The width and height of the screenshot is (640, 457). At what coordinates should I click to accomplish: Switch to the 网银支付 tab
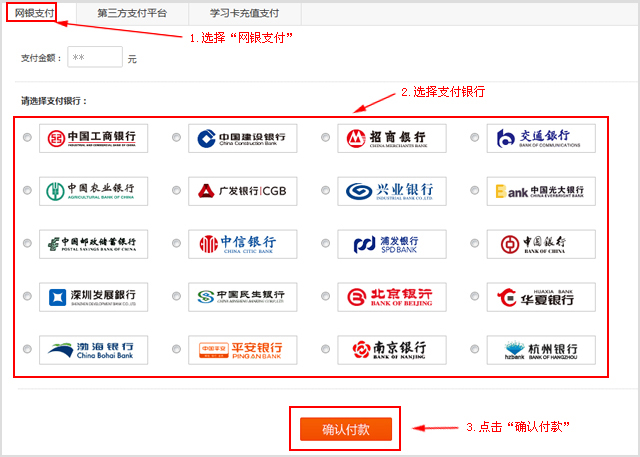coord(35,13)
